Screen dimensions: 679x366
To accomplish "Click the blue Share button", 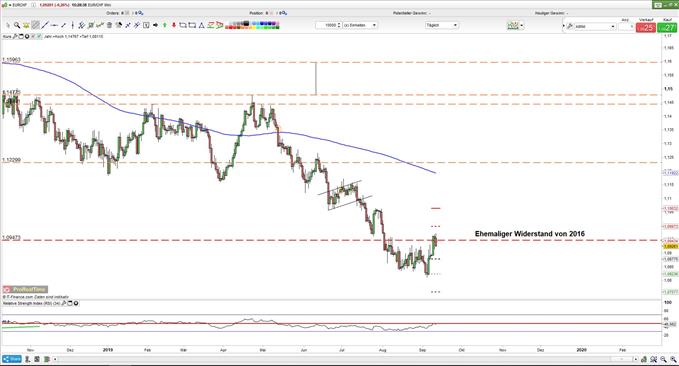I will (x=12, y=359).
